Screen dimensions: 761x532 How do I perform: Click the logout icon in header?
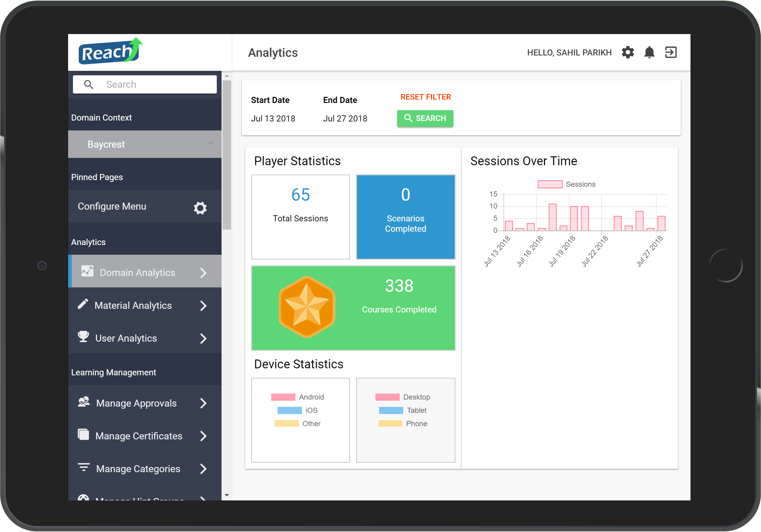(670, 52)
